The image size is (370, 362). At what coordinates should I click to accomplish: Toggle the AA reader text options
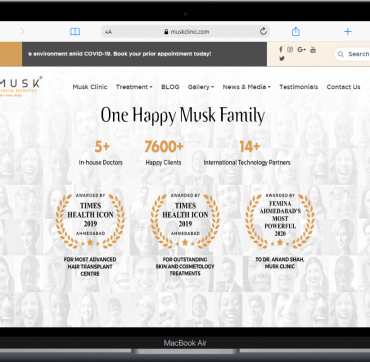[108, 32]
